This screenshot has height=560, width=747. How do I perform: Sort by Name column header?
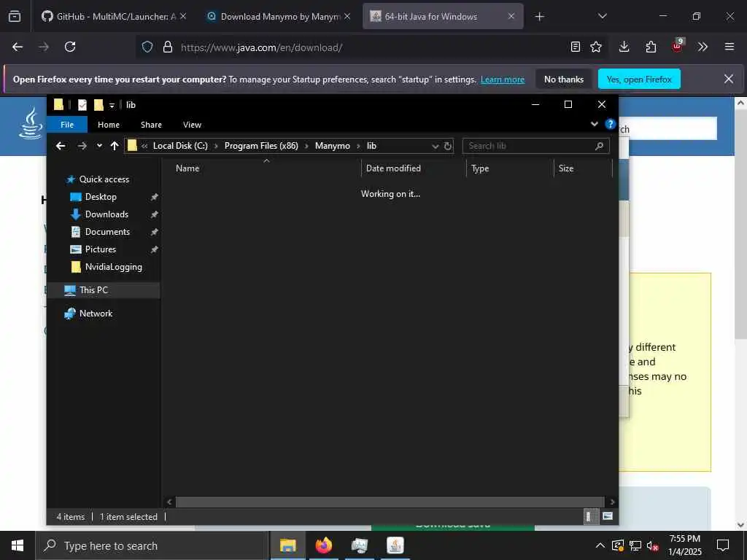187,168
